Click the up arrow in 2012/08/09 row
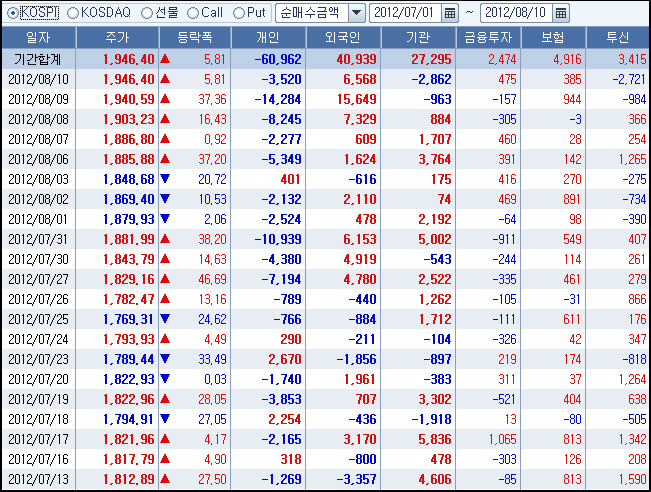Viewport: 651px width, 492px height. click(165, 99)
